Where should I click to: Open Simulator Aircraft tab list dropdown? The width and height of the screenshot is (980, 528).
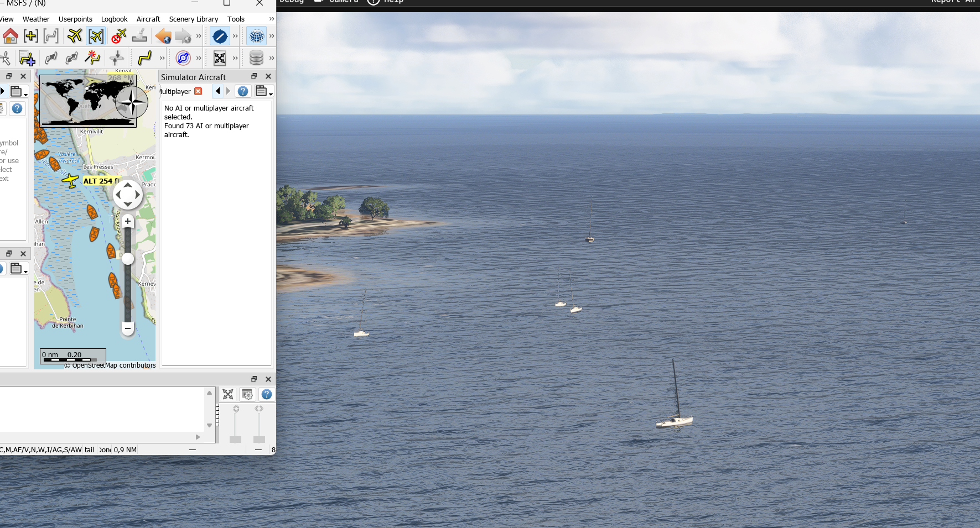264,92
